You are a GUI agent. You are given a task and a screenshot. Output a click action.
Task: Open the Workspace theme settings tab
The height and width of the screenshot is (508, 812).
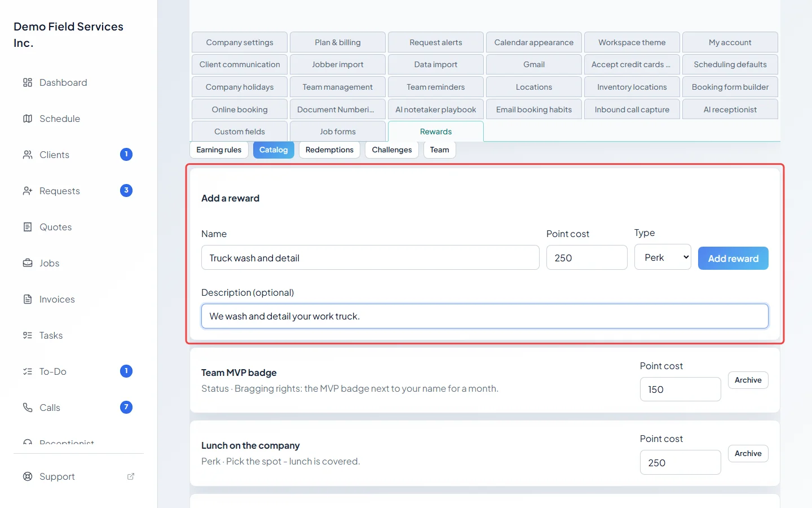coord(632,42)
